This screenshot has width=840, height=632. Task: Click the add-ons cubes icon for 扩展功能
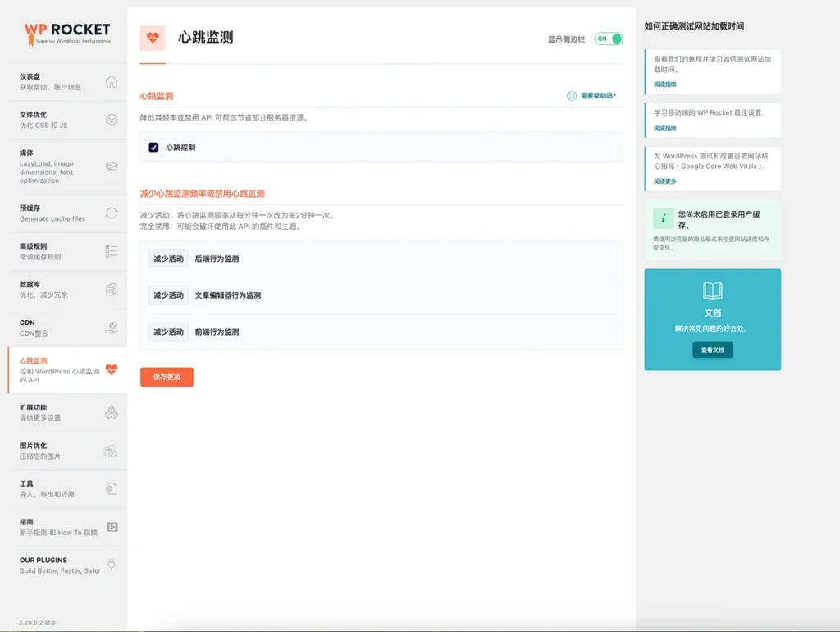click(112, 413)
